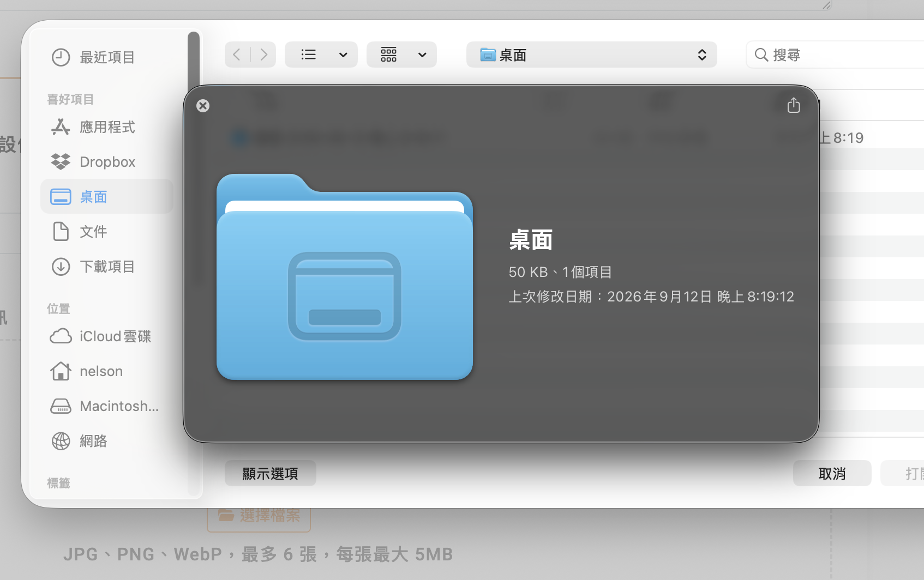Open iCloud Drive (iCloud 雲碟)
This screenshot has height=580, width=924.
(106, 336)
